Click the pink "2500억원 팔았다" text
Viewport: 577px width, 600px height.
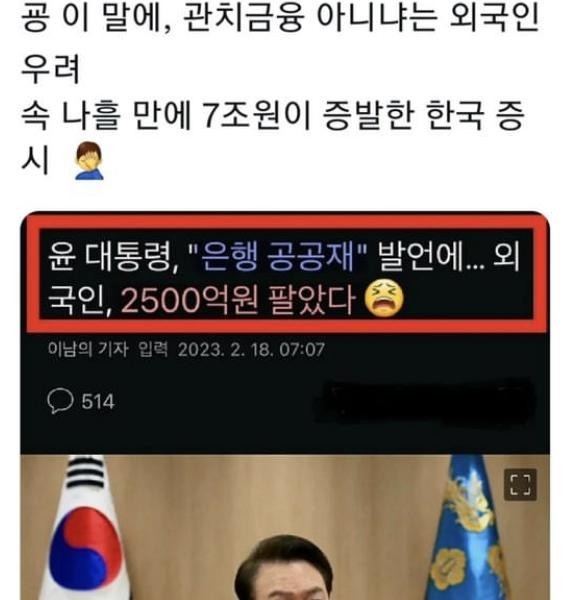point(238,301)
